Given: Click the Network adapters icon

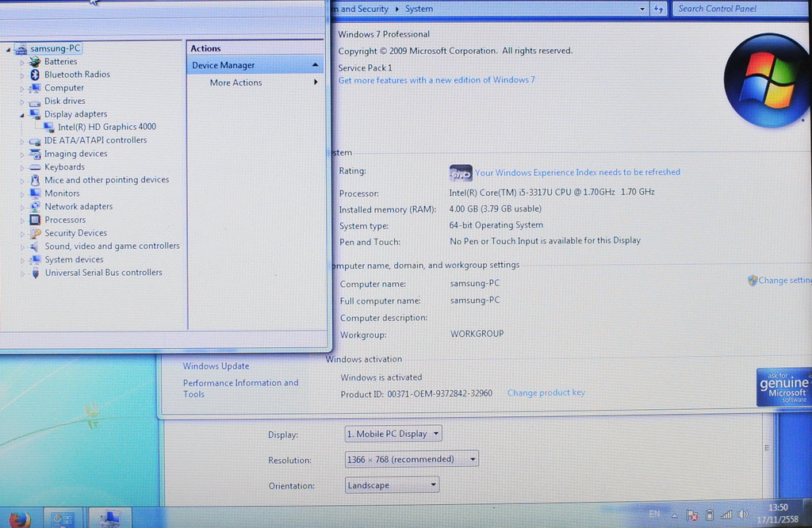Looking at the screenshot, I should click(x=35, y=207).
